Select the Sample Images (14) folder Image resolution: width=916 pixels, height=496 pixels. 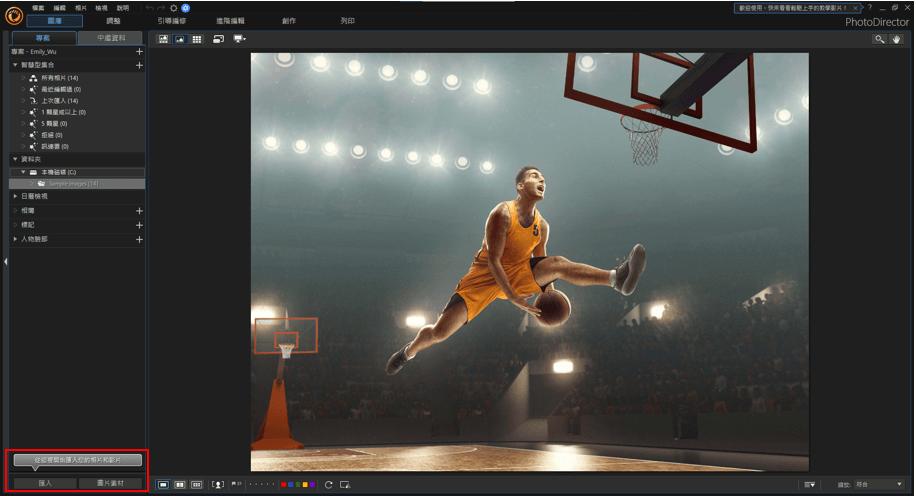coord(78,184)
